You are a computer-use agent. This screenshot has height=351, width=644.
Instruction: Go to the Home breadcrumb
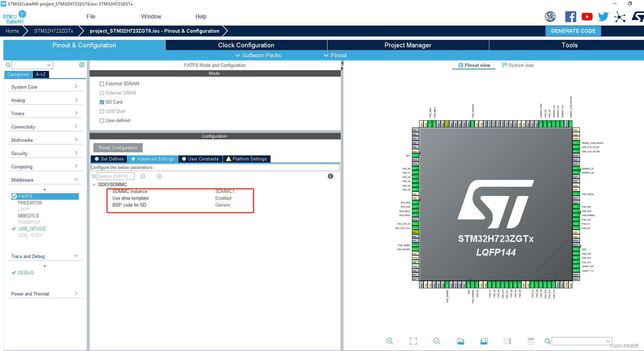pos(12,31)
